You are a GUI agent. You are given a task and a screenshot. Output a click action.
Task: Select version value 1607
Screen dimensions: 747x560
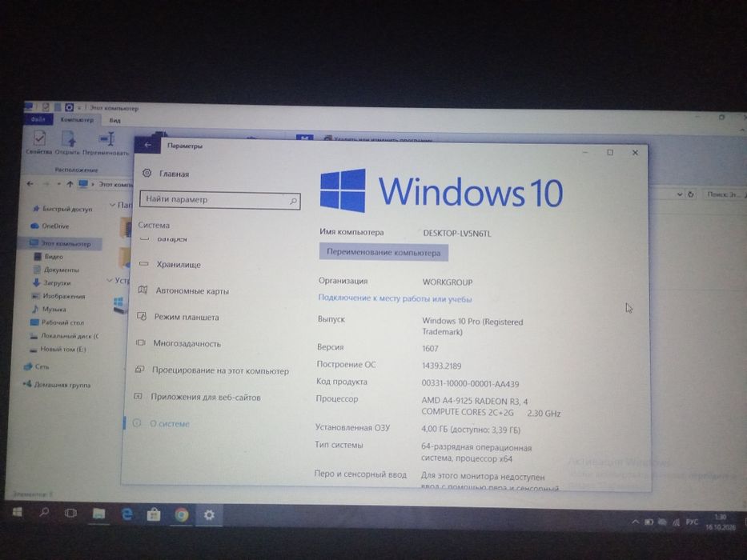point(430,348)
